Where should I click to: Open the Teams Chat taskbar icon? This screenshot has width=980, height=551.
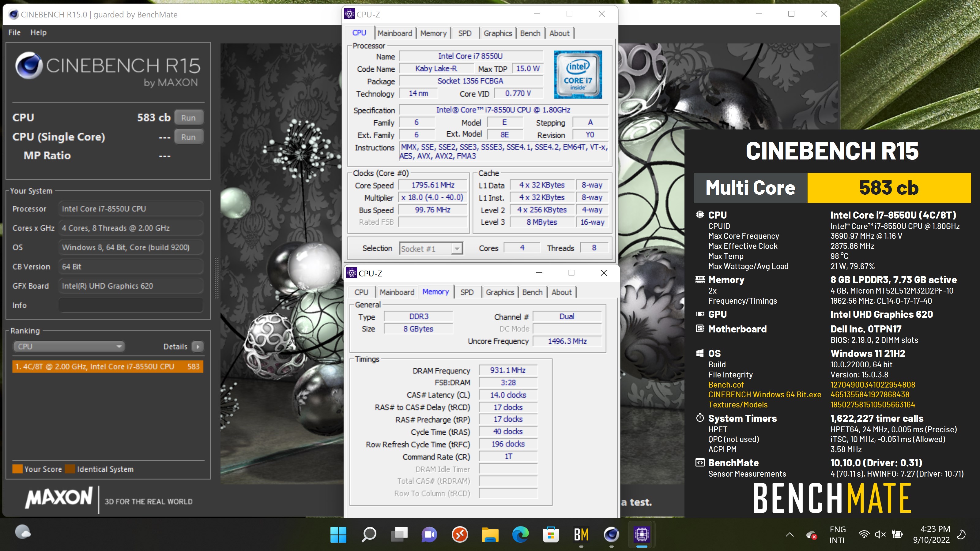pos(429,535)
